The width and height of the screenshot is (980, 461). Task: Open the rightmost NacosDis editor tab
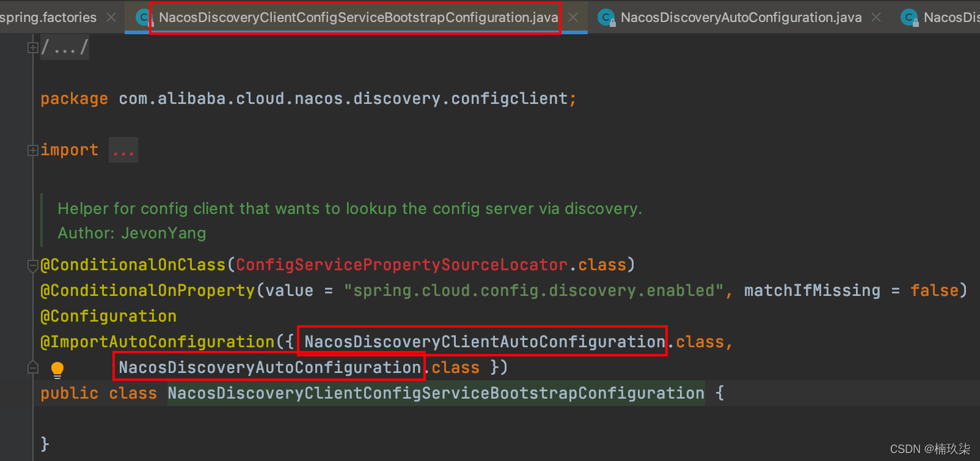point(950,18)
